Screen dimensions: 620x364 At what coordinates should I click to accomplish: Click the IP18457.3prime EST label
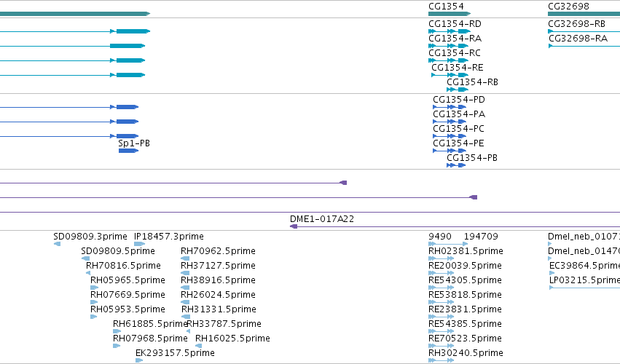pos(169,237)
